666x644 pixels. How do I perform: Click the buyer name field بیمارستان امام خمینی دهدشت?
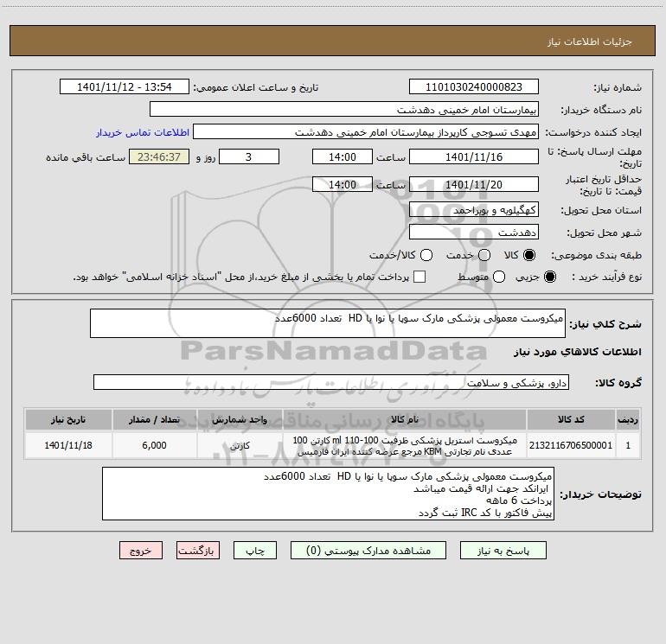pyautogui.click(x=344, y=109)
